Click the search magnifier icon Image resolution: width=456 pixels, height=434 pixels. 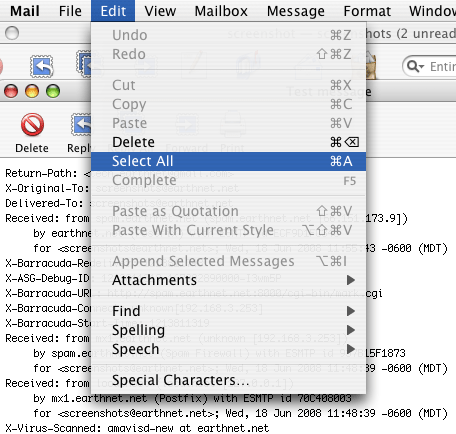click(x=415, y=66)
